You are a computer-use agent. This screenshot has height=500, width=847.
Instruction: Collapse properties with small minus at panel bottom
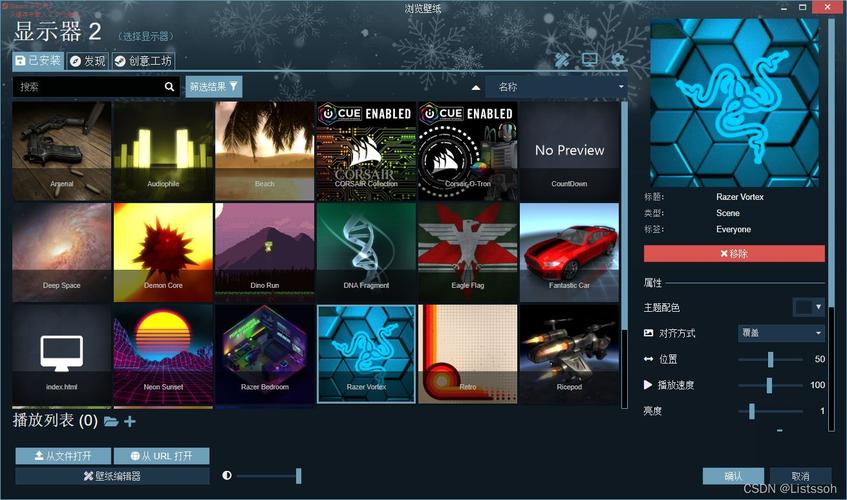pyautogui.click(x=779, y=430)
